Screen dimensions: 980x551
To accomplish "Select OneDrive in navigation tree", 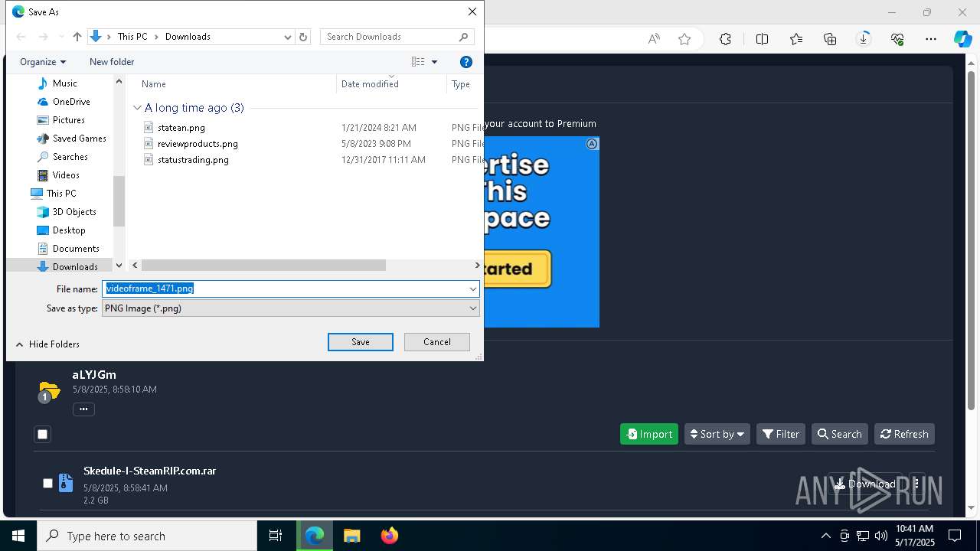I will tap(71, 102).
